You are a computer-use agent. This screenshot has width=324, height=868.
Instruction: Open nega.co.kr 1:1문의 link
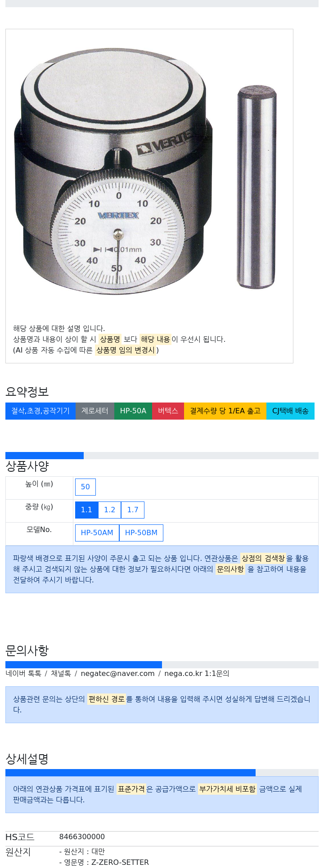click(197, 674)
